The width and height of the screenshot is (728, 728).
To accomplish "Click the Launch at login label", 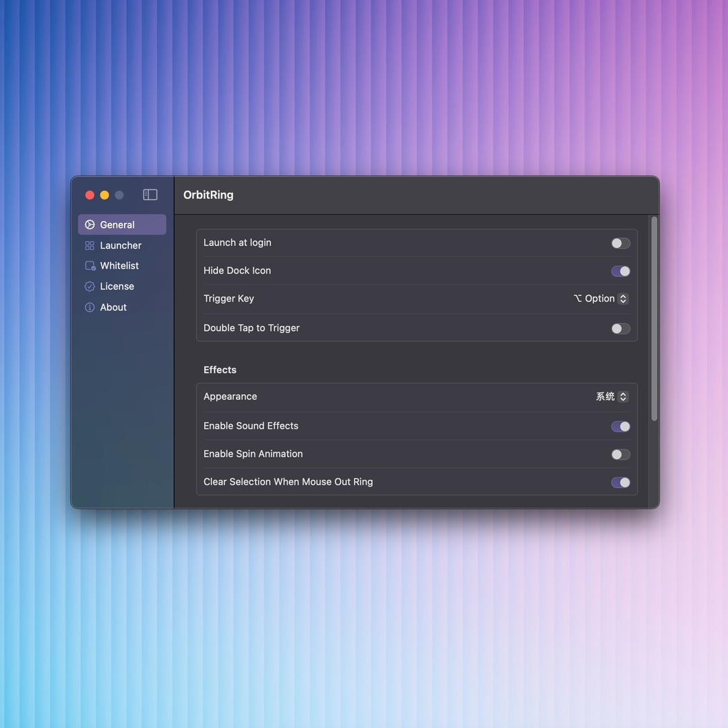I will click(x=237, y=243).
